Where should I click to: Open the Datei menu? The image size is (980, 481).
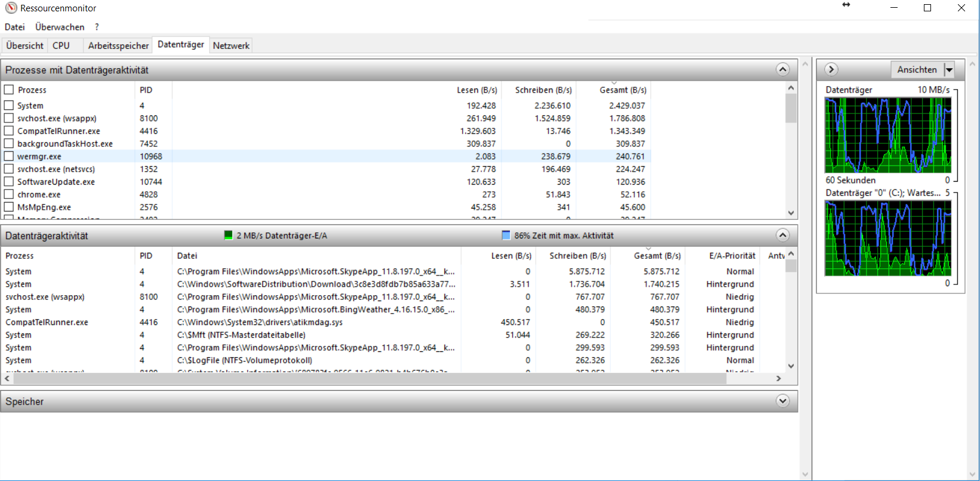pyautogui.click(x=15, y=27)
